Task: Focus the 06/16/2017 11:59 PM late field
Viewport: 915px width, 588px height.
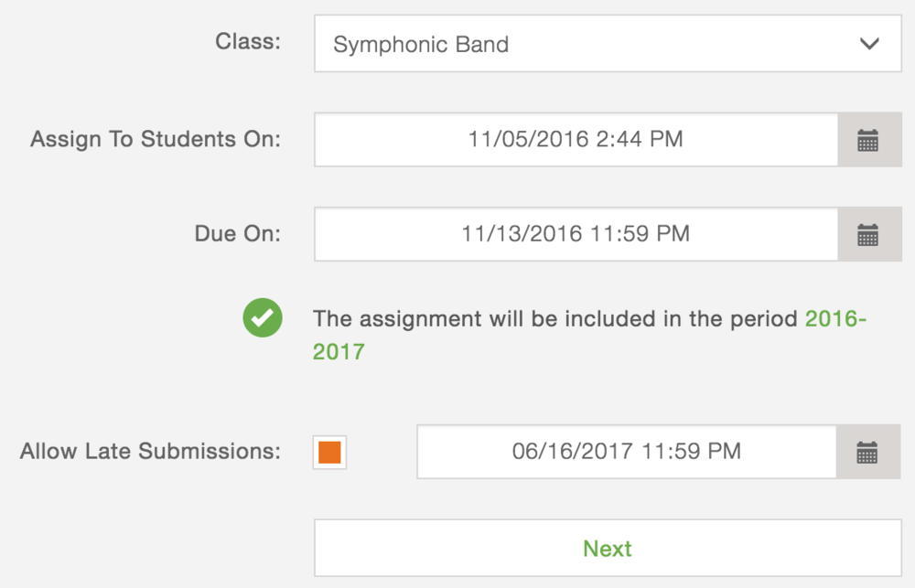Action: [627, 452]
